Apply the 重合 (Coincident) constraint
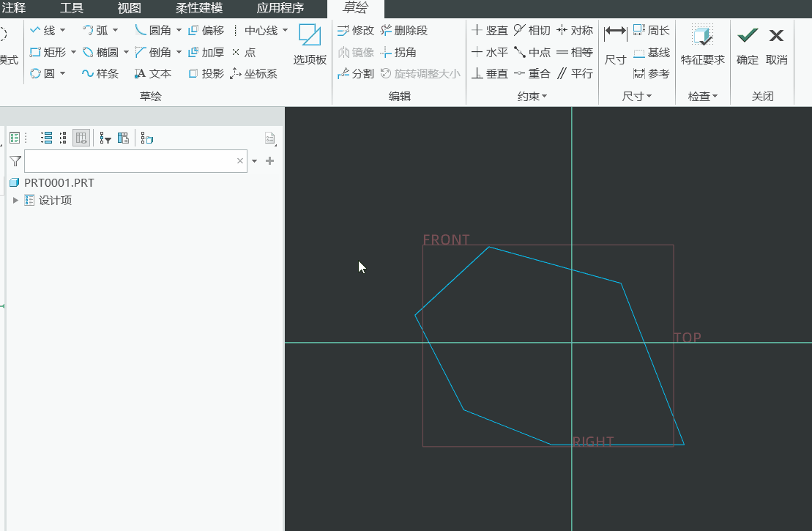Screen dimensions: 812x531 [x=532, y=73]
